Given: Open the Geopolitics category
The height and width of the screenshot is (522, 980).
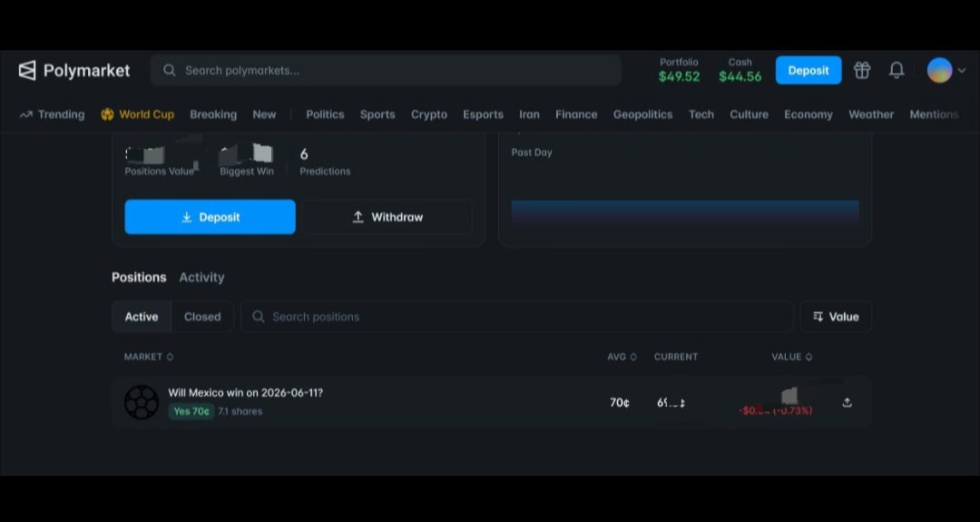Looking at the screenshot, I should [643, 114].
